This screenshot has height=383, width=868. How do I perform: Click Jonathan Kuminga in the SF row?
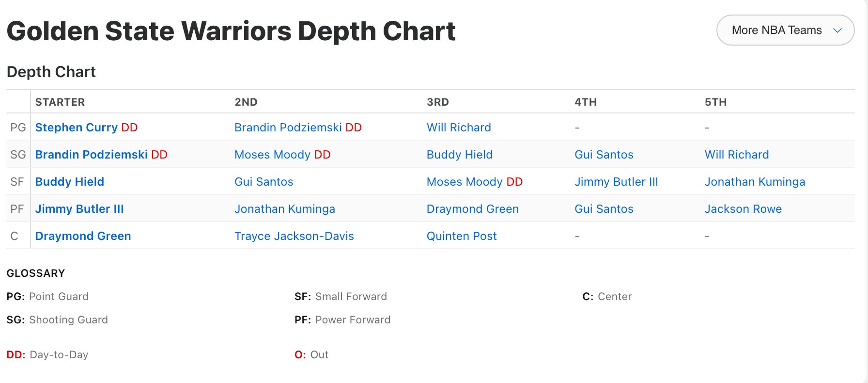754,182
